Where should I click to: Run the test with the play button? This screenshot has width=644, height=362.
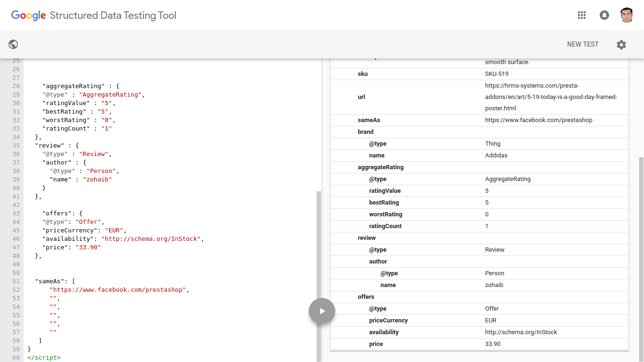click(x=322, y=311)
